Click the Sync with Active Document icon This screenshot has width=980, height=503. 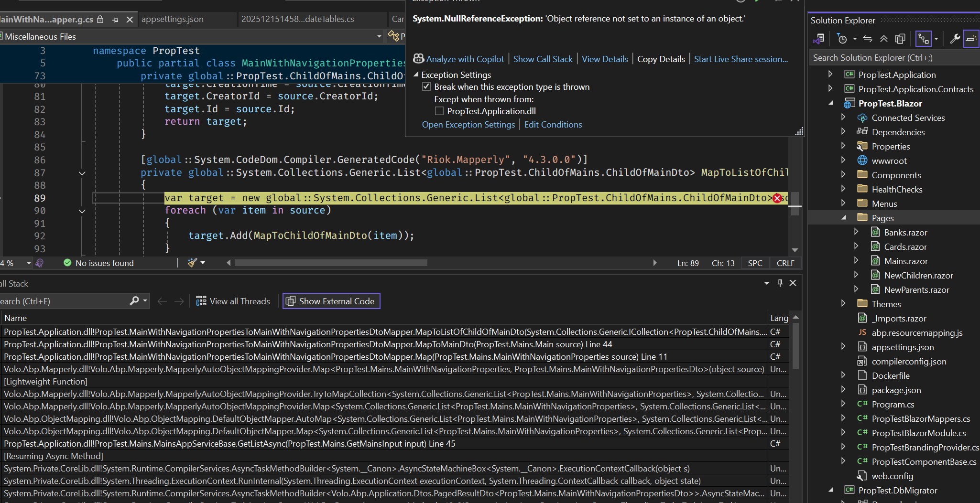[868, 39]
